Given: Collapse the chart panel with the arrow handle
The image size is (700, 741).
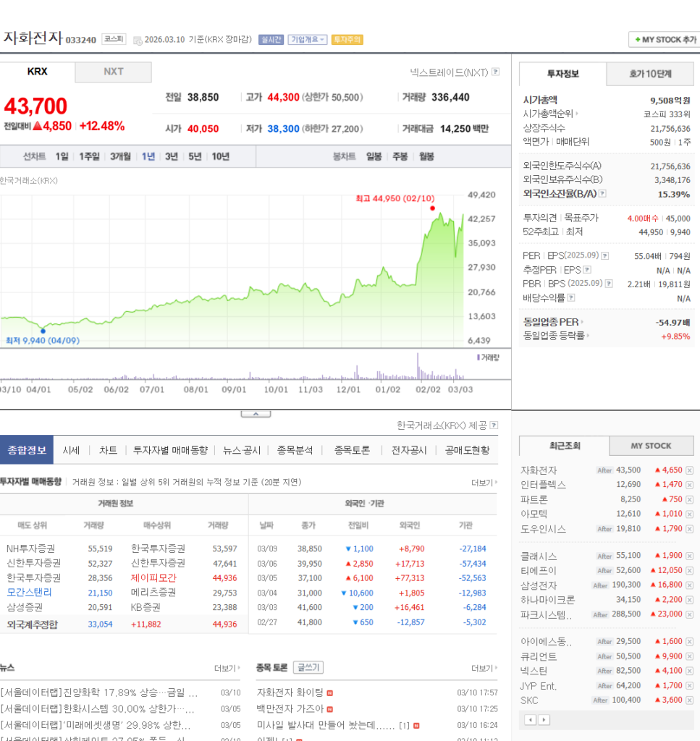Looking at the screenshot, I should [256, 414].
